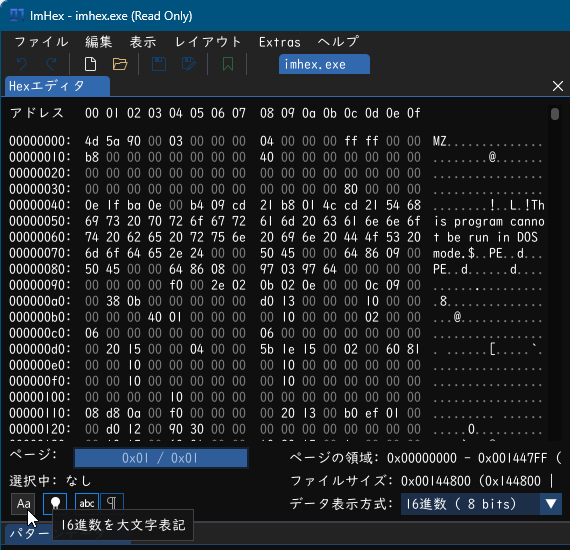This screenshot has height=550, width=570.
Task: Close the Hexエディタ panel with the X
Action: point(558,86)
